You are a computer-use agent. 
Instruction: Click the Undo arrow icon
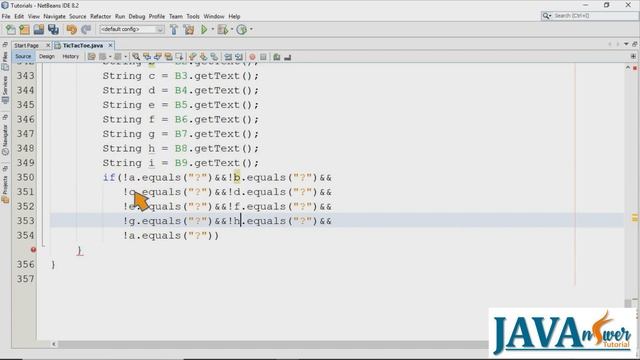[x=71, y=29]
